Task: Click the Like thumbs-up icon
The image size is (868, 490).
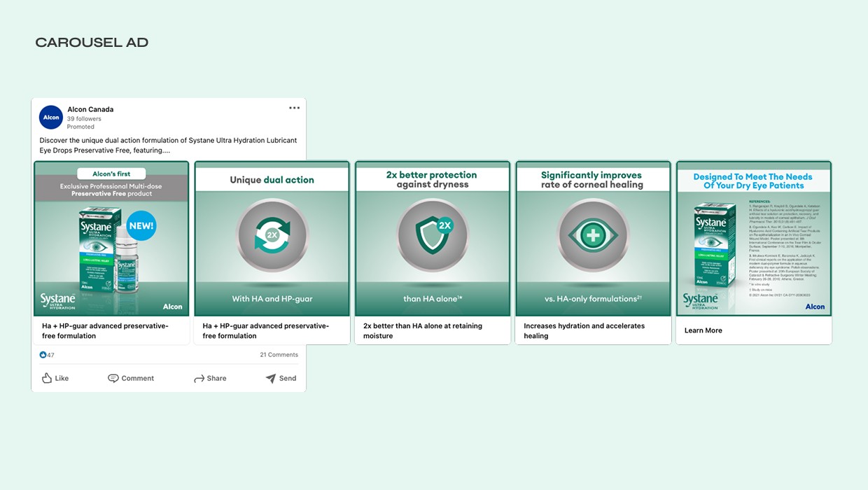Action: (47, 378)
